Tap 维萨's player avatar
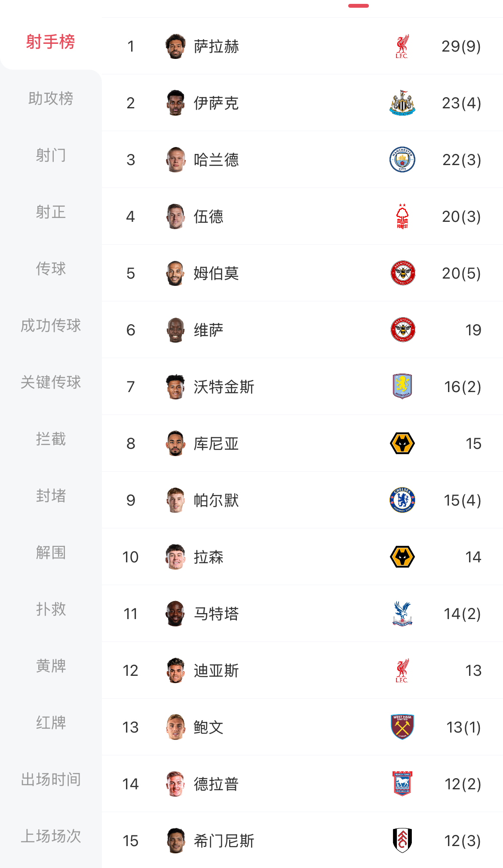Viewport: 503px width, 868px height. click(x=175, y=330)
